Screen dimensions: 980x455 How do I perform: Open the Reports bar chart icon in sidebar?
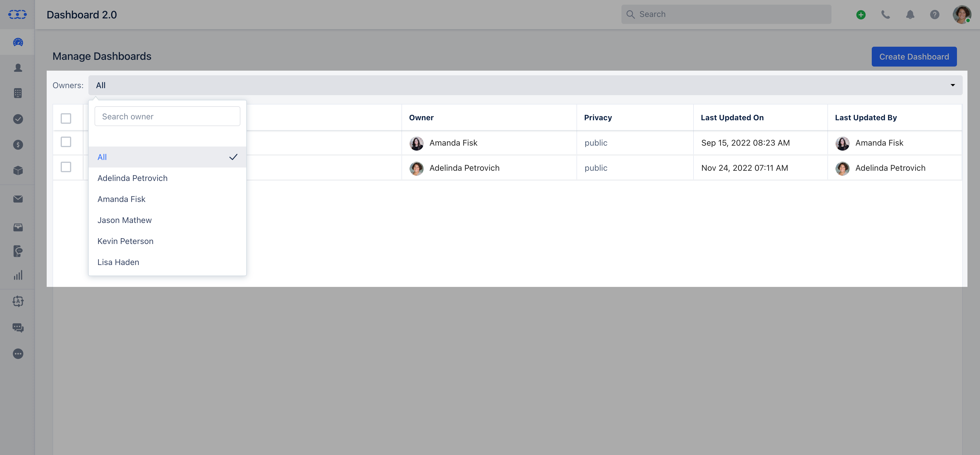[x=18, y=275]
